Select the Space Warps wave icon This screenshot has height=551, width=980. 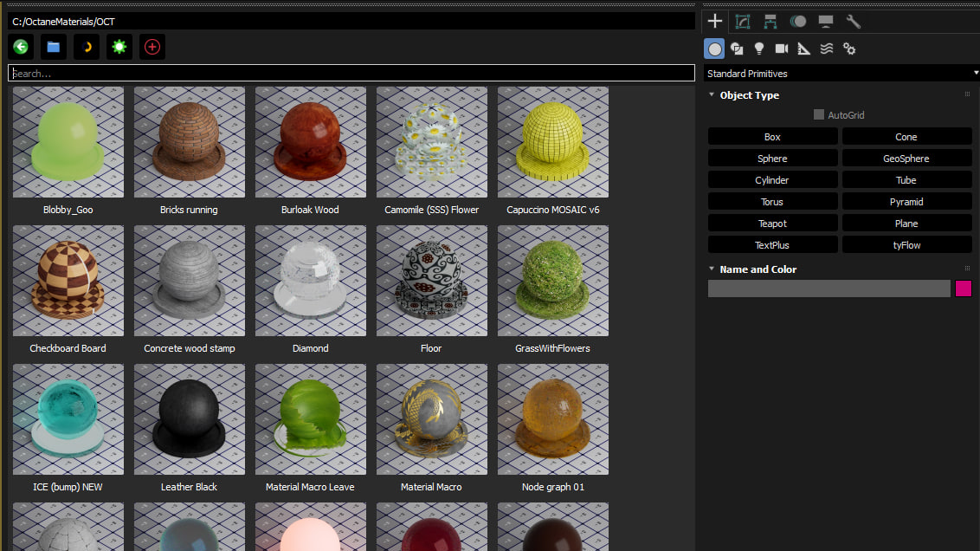tap(827, 49)
